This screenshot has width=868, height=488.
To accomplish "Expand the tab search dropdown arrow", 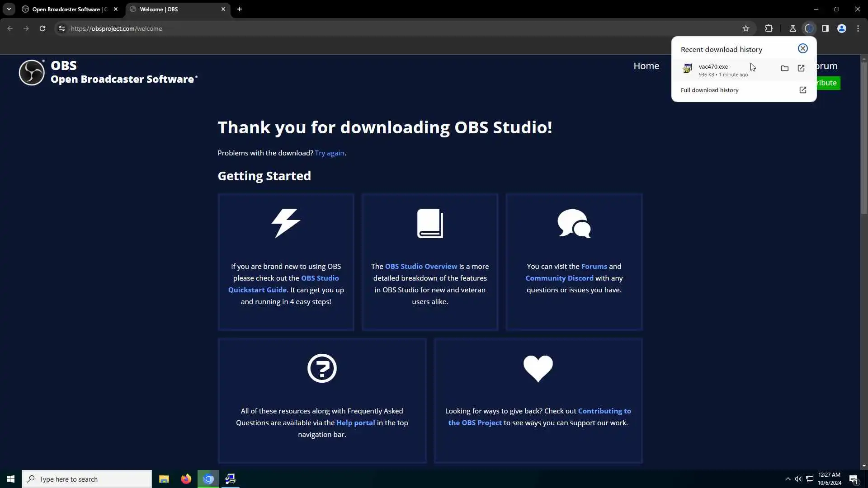I will point(9,9).
